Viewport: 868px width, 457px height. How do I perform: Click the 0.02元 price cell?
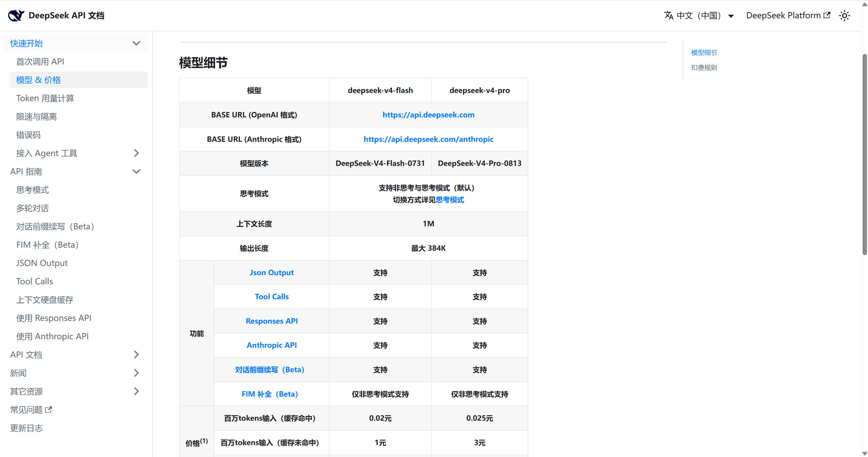point(380,418)
